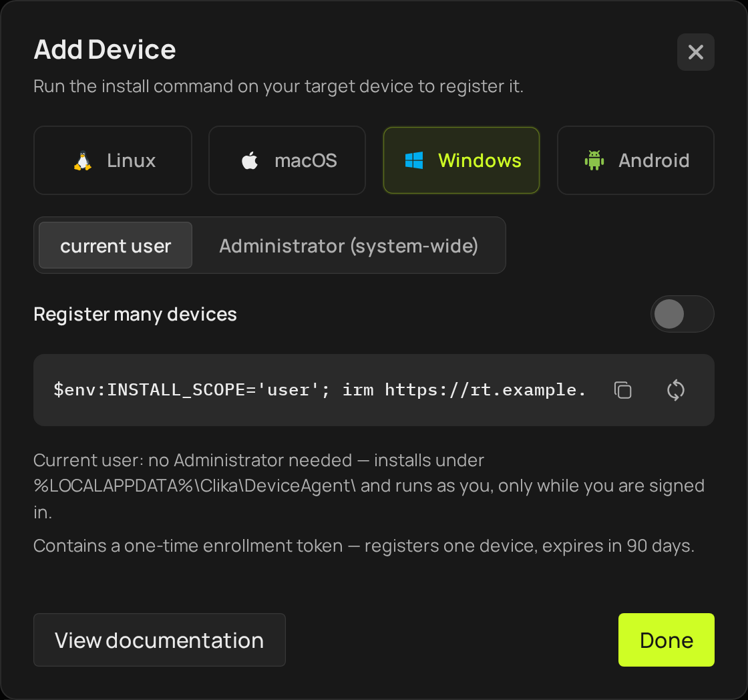Image resolution: width=748 pixels, height=700 pixels.
Task: Select the Windows platform
Action: coord(461,160)
